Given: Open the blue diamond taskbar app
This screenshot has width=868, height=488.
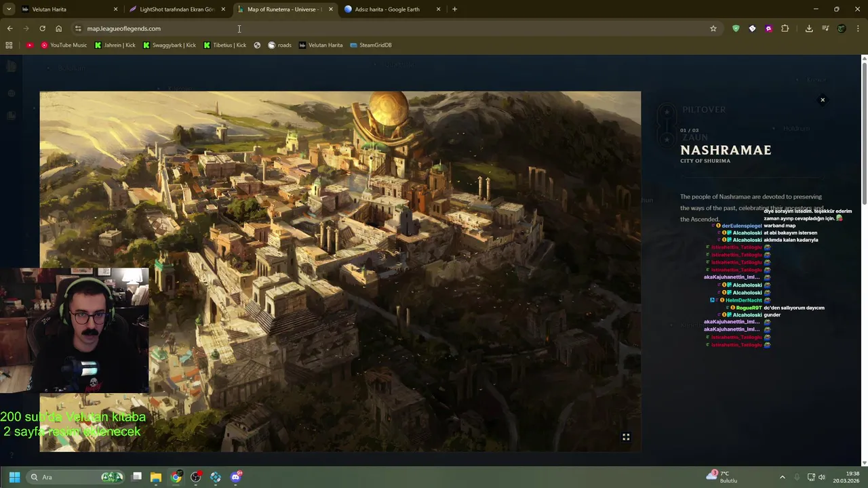Looking at the screenshot, I should point(216,477).
